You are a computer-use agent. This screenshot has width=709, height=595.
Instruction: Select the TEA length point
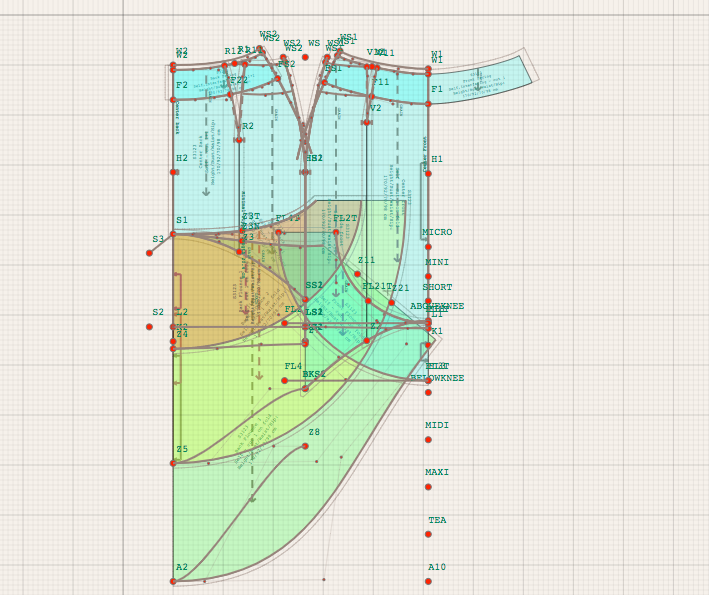[428, 534]
